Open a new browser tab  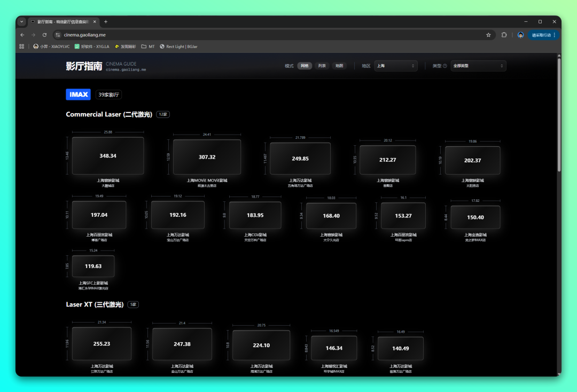pyautogui.click(x=106, y=22)
